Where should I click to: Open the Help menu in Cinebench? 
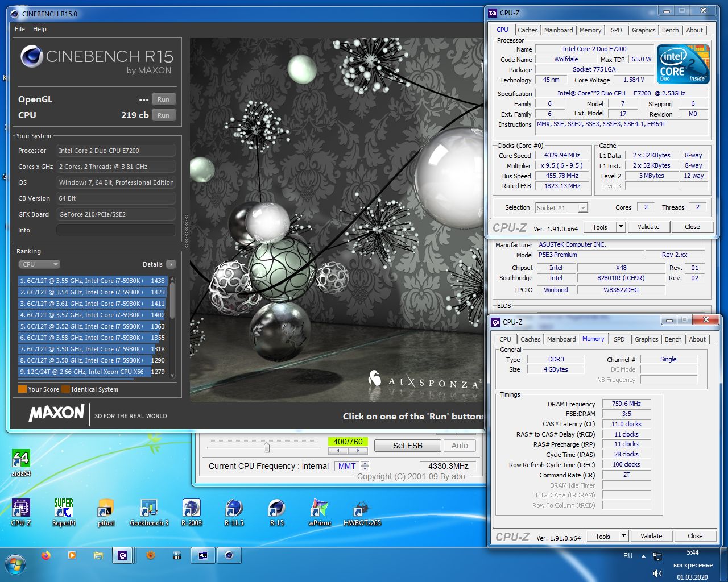click(x=40, y=29)
